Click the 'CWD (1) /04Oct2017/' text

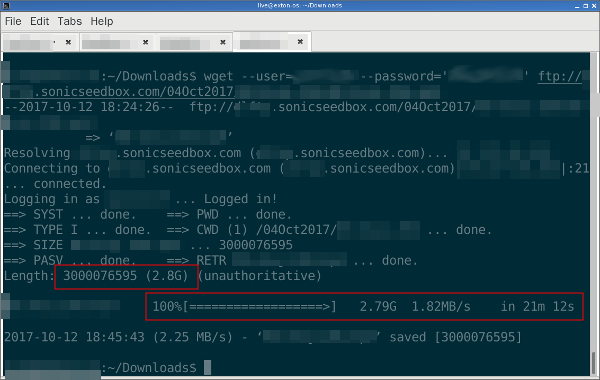(x=266, y=230)
